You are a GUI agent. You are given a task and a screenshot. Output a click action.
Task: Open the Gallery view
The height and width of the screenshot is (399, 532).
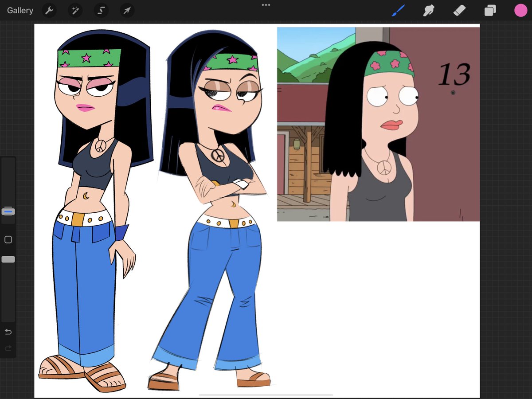[x=20, y=11]
